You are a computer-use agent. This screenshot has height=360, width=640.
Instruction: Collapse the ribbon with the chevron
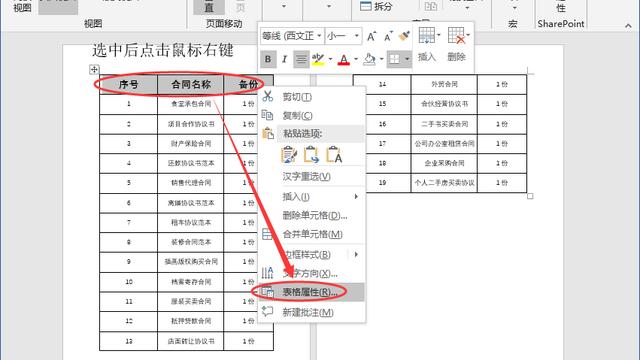pos(628,26)
